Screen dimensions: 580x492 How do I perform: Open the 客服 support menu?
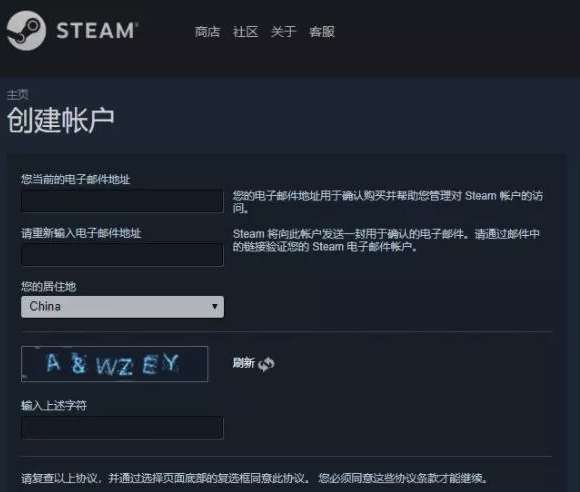(322, 32)
